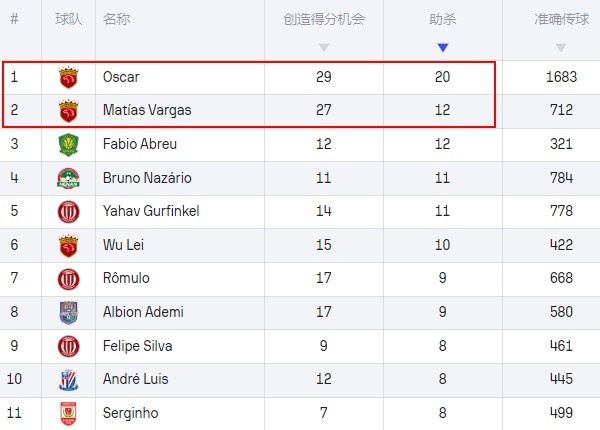Click the # ranking column header
This screenshot has width=600, height=430.
[15, 19]
